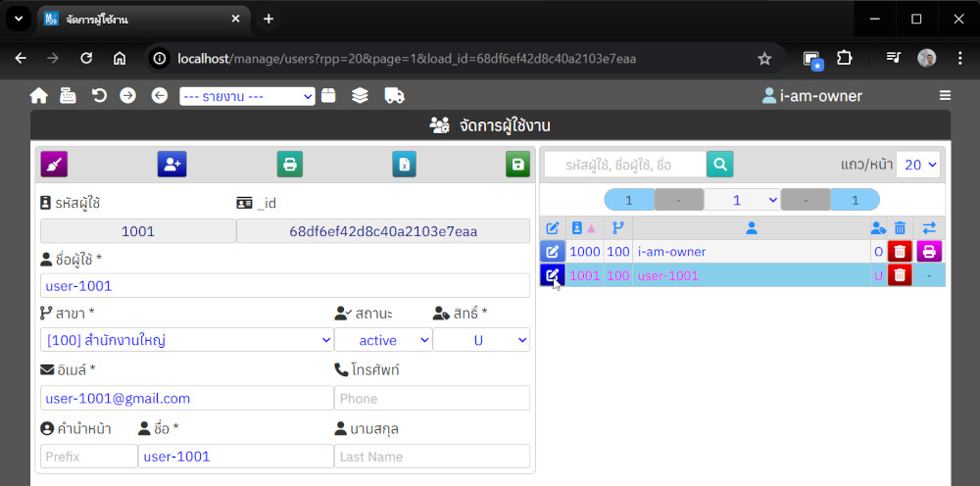
Task: Open the cash register (POS) icon
Action: [68, 95]
